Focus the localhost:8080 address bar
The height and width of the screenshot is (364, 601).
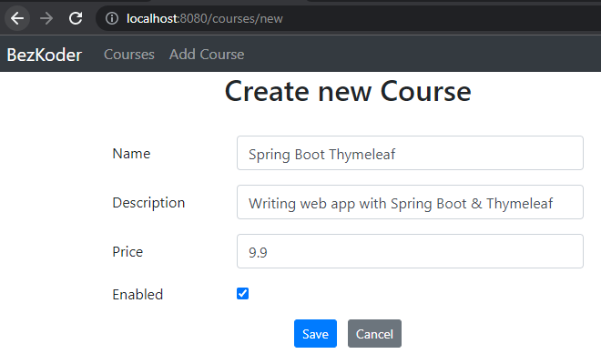pos(347,18)
